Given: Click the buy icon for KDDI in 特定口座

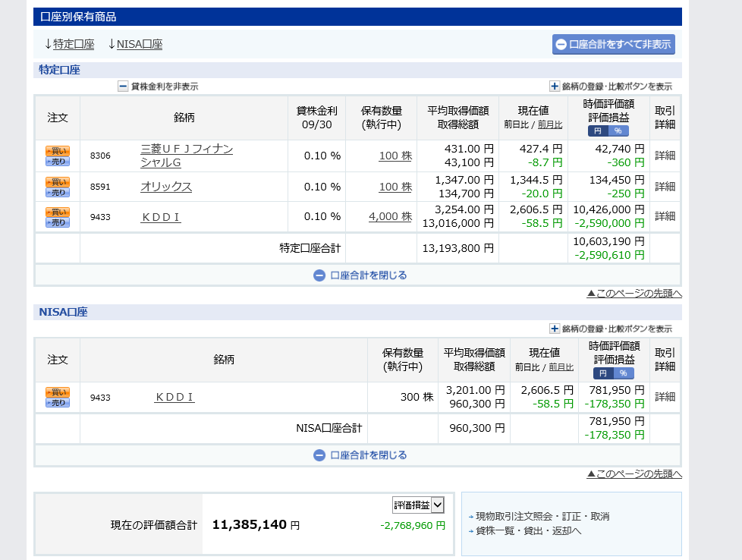Looking at the screenshot, I should coord(58,212).
